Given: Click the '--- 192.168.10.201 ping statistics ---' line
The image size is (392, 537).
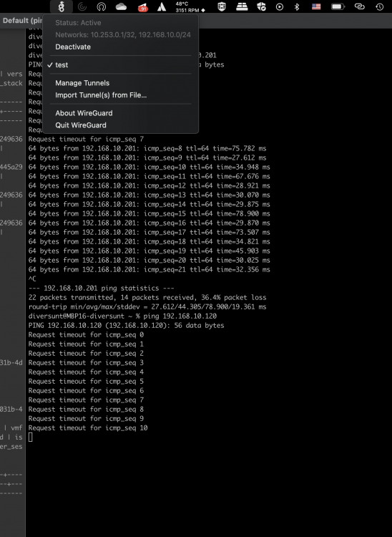Looking at the screenshot, I should pos(102,288).
